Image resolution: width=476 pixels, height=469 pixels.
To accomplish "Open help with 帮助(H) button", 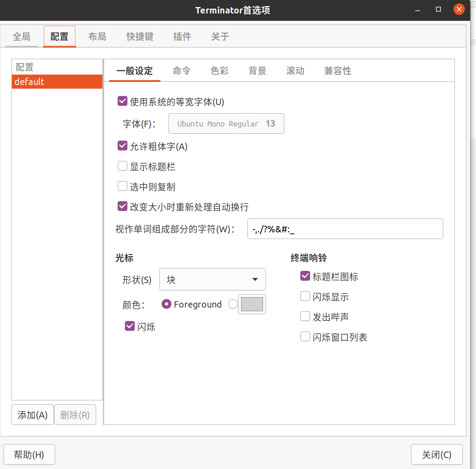I will pos(29,455).
